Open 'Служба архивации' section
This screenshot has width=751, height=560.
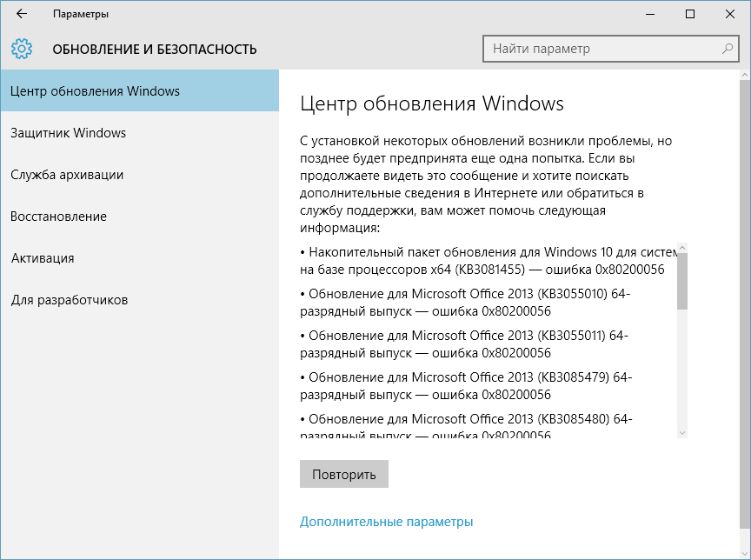(x=139, y=175)
